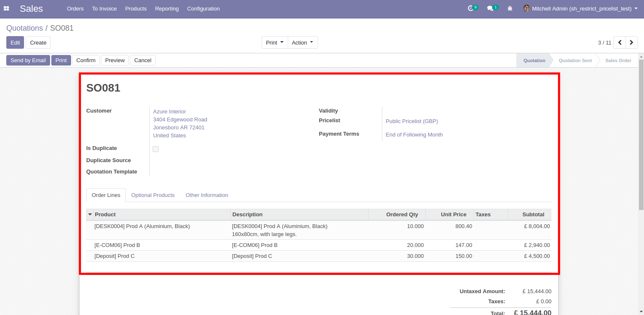Select the [E-COM06] Prod B product cell
The image size is (644, 315).
pyautogui.click(x=162, y=245)
